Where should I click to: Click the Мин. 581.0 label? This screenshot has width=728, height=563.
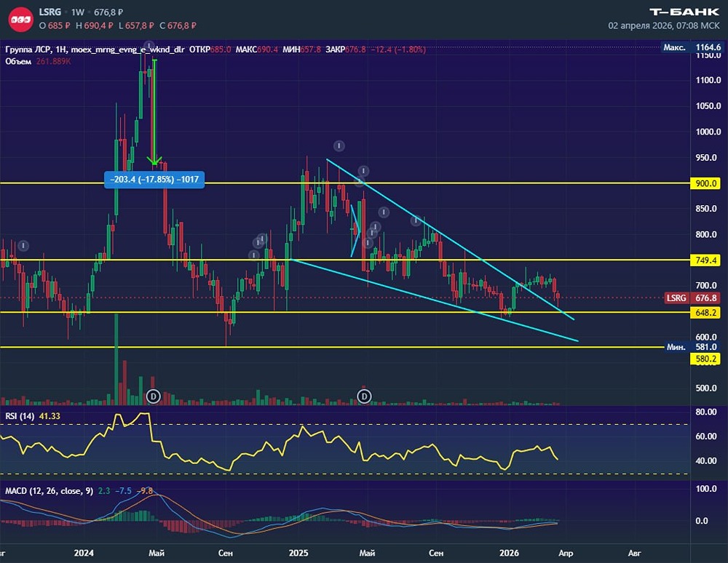click(692, 347)
